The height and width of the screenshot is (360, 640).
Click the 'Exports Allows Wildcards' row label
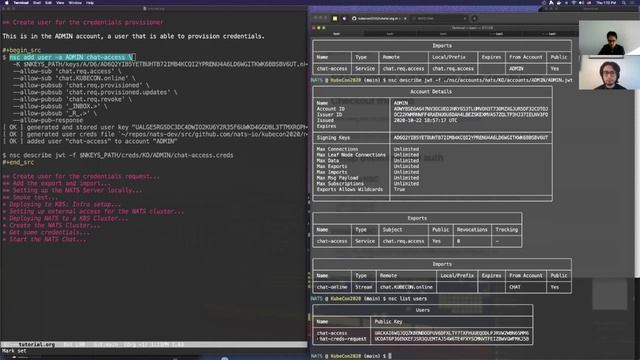point(350,189)
